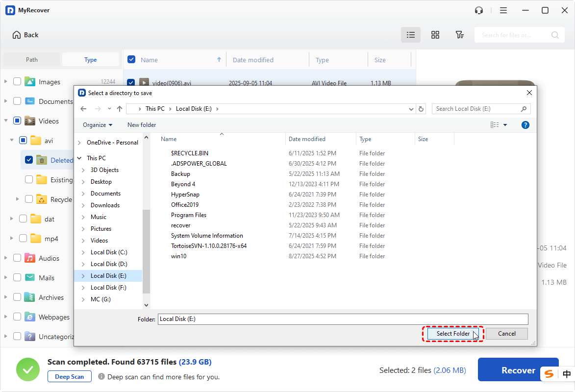Toggle the Videos checkbox
Screen dimensions: 575x392
pyautogui.click(x=17, y=121)
